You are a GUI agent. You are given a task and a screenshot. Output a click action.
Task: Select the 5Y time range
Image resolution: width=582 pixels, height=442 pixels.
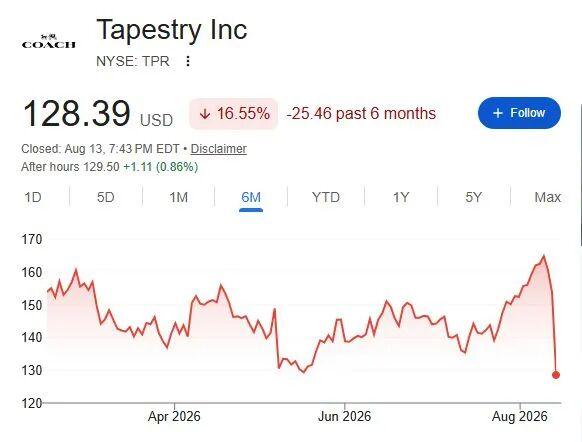(474, 197)
